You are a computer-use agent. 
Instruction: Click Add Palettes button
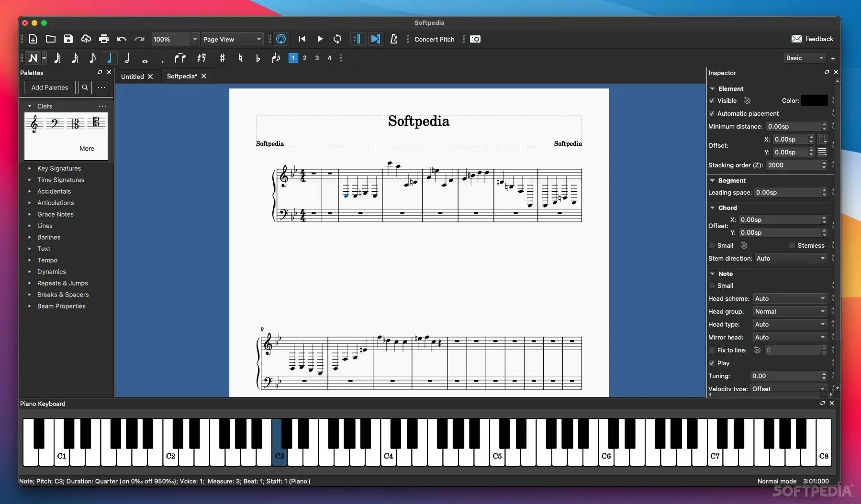pyautogui.click(x=50, y=88)
